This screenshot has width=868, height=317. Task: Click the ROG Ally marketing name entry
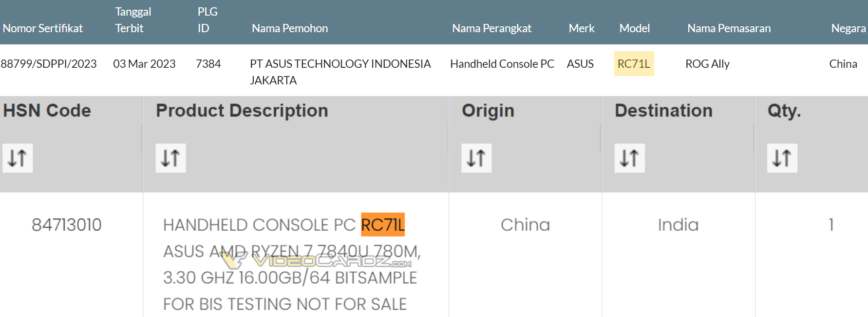707,63
